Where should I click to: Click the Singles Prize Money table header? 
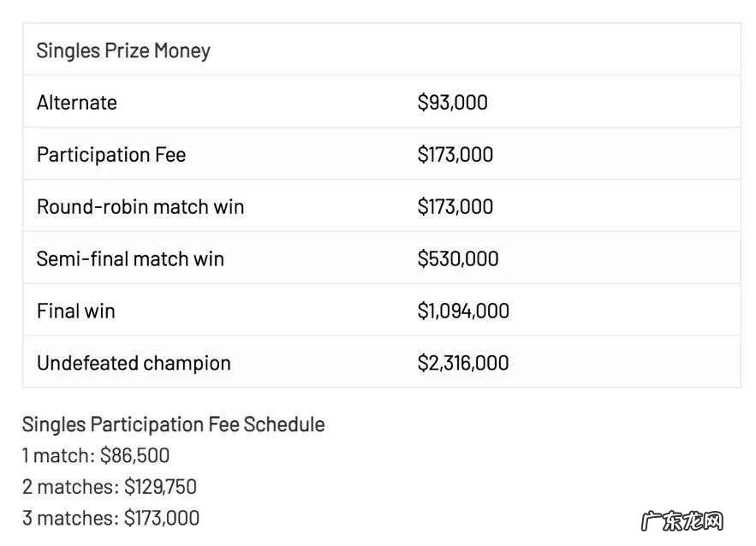pos(123,50)
